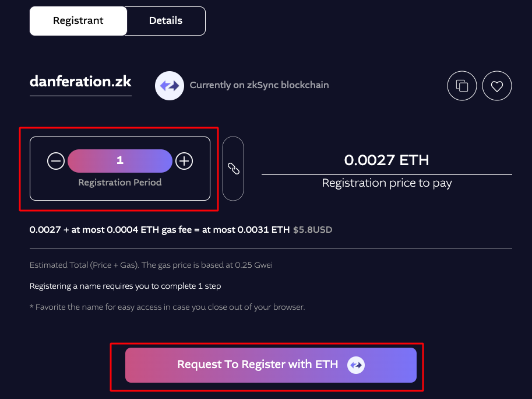Open the Details tab
532x399 pixels.
pos(166,21)
